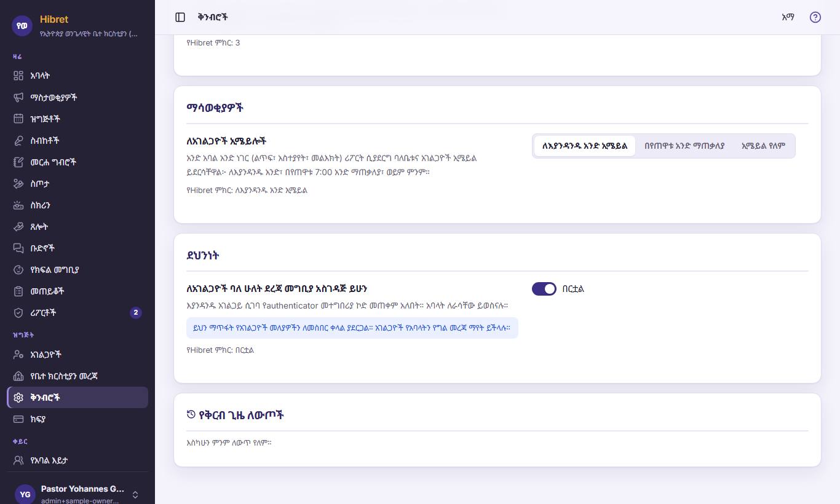The width and height of the screenshot is (840, 504).
Task: Go to ዝግጅቶች in the sidebar
Action: [x=77, y=119]
